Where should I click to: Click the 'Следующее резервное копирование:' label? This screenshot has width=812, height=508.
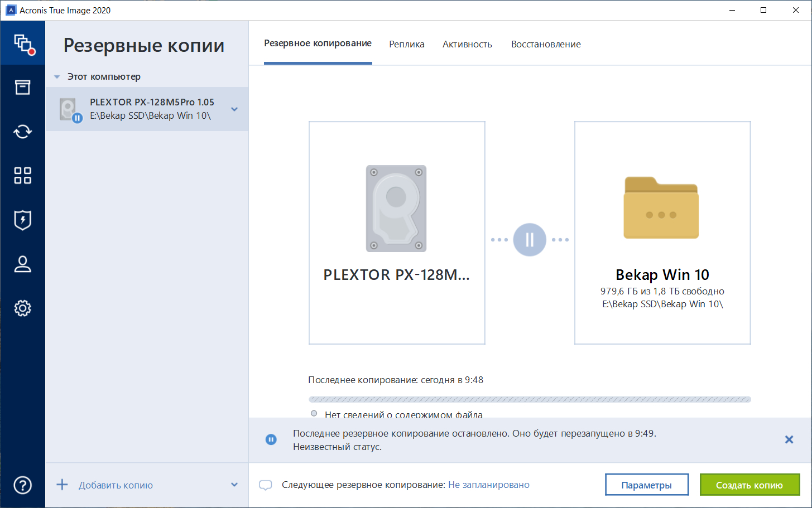pyautogui.click(x=363, y=485)
